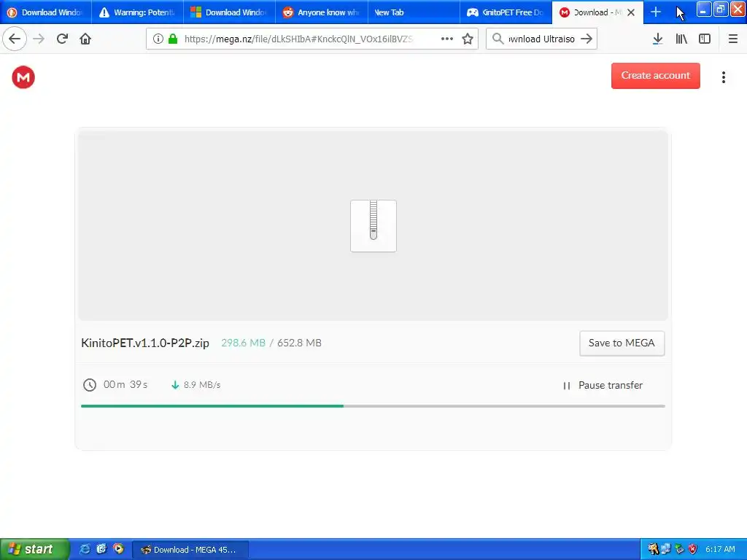
Task: Click the green padlock security icon
Action: pos(173,39)
